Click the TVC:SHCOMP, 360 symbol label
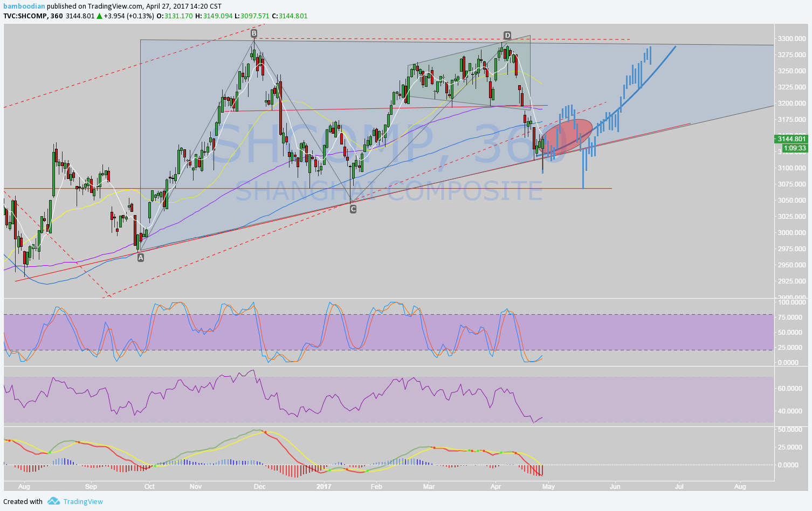Viewport: 812px width, 511px height. click(33, 16)
